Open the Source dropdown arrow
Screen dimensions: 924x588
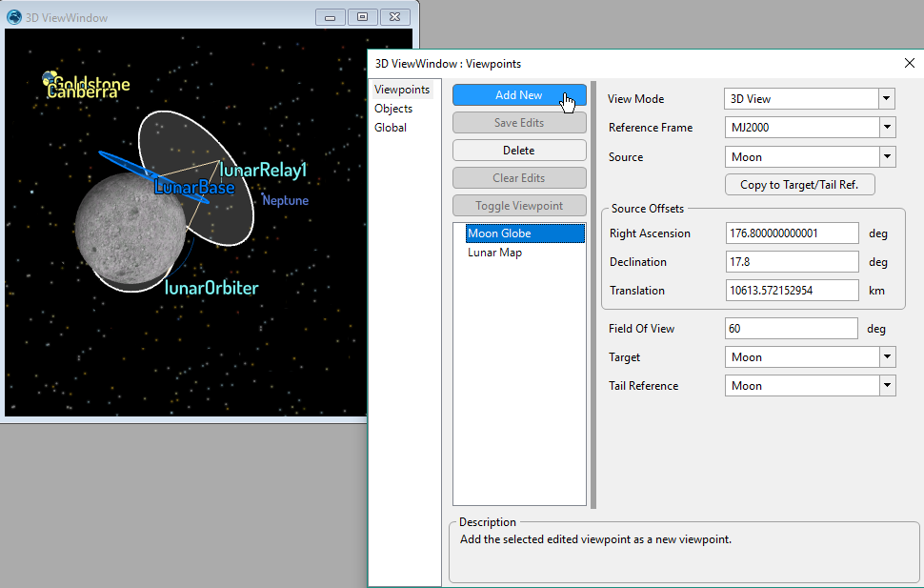point(888,157)
